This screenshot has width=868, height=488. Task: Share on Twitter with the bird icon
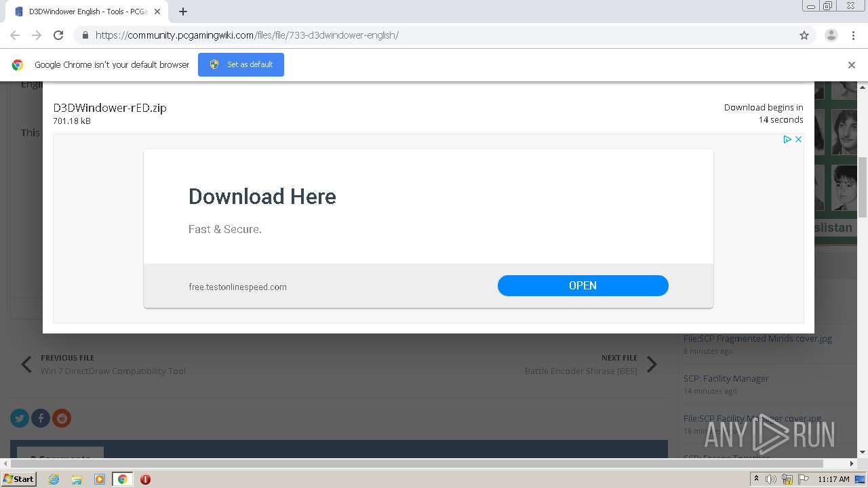click(x=20, y=418)
